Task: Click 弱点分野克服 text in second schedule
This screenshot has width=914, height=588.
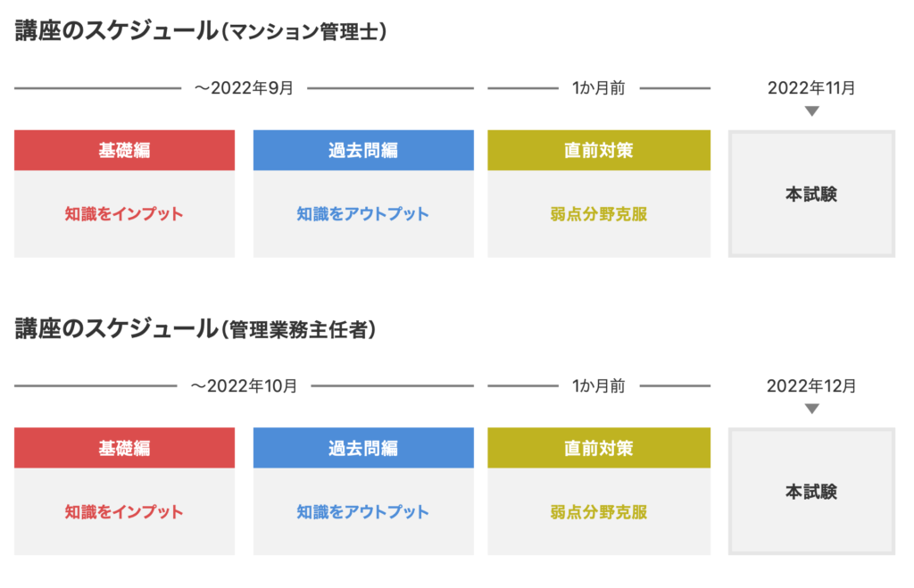Action: click(x=599, y=511)
